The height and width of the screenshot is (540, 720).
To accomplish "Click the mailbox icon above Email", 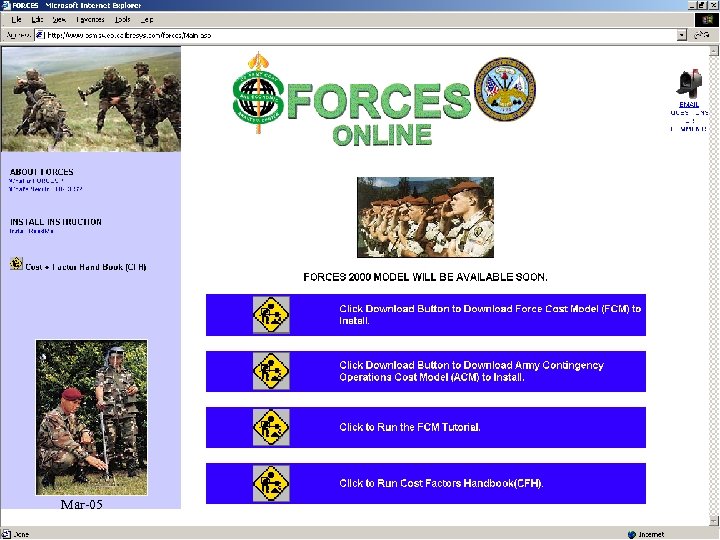I will point(689,84).
